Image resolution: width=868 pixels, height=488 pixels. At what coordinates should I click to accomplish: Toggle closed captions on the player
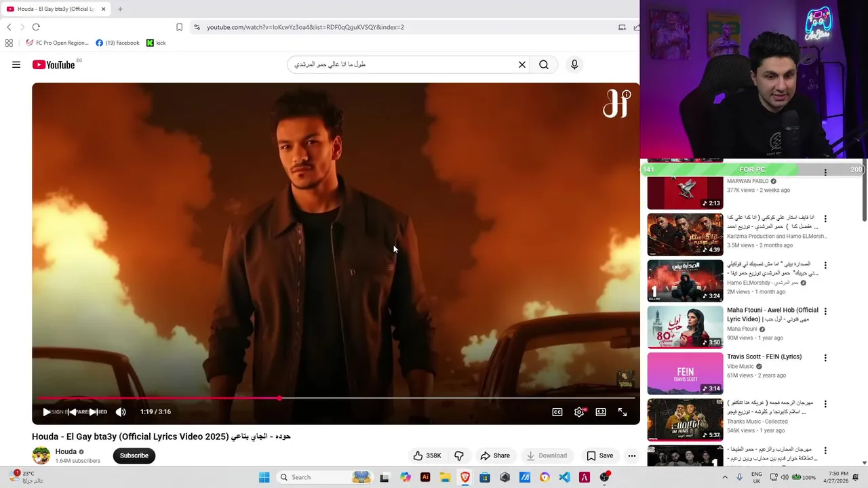(557, 411)
